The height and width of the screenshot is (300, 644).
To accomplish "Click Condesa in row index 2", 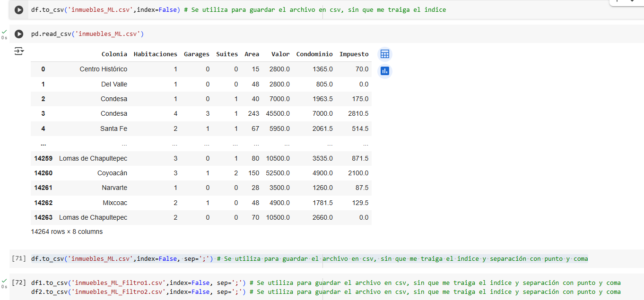I will coord(114,99).
